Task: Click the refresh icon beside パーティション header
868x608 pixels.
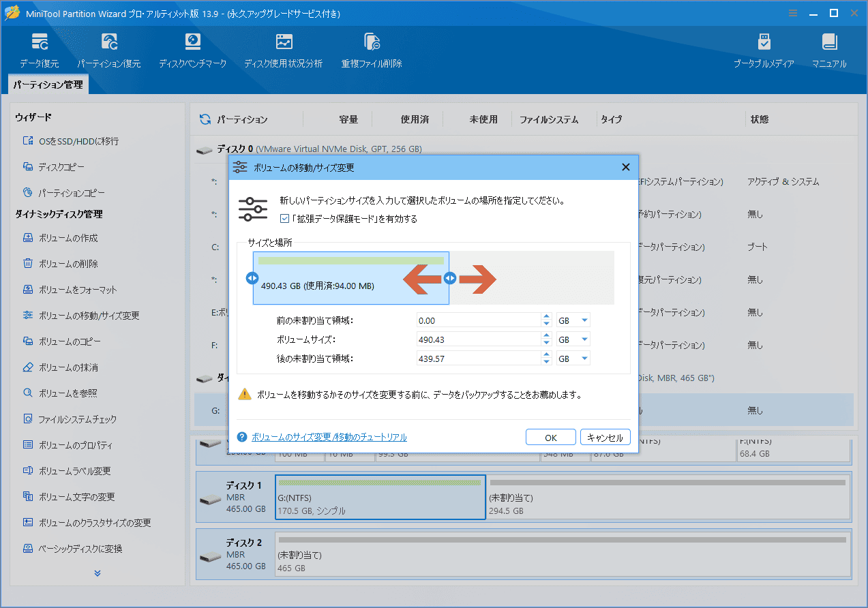Action: [x=205, y=119]
